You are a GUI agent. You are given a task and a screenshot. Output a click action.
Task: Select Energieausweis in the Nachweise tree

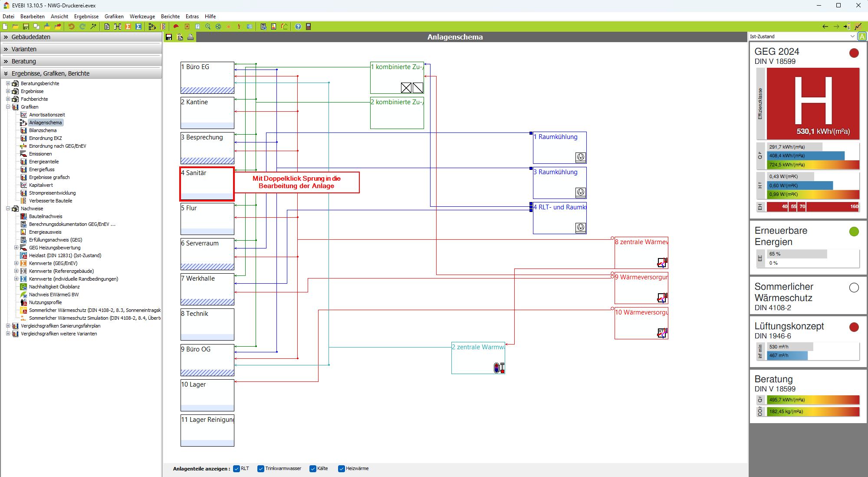click(x=45, y=232)
